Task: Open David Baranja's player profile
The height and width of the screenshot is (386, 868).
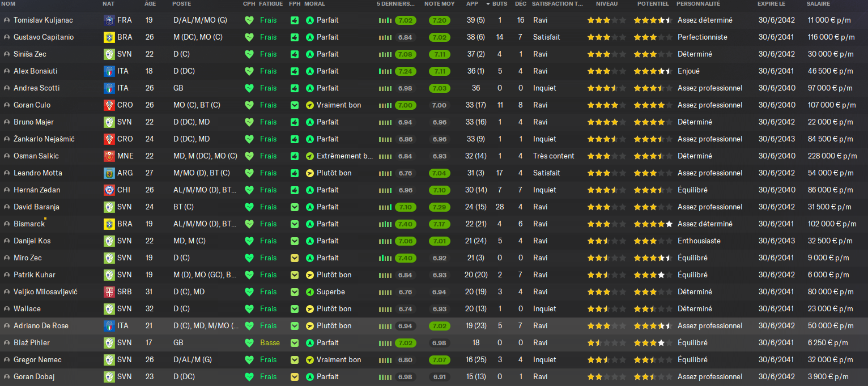Action: (x=37, y=207)
